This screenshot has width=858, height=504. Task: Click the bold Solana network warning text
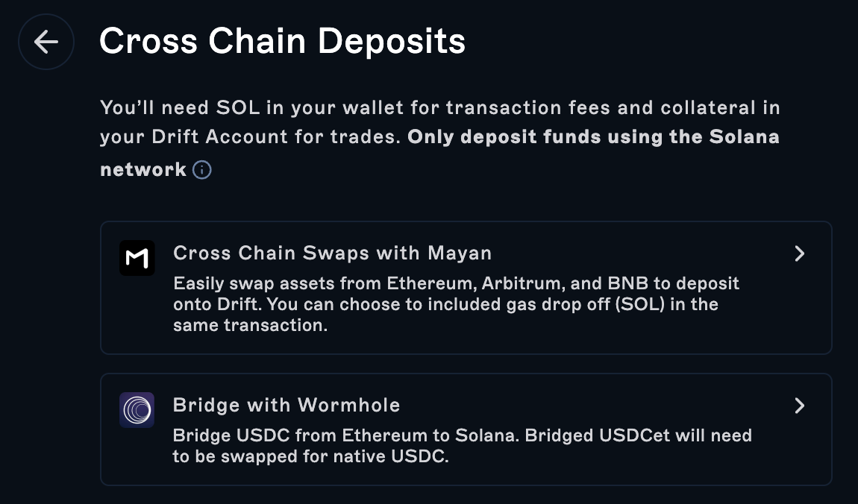click(x=593, y=138)
